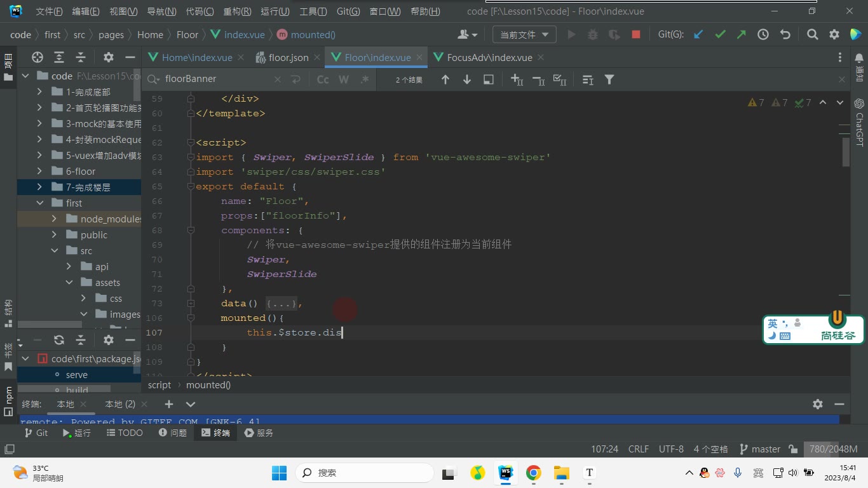Screen dimensions: 868x488
Task: Add new terminal tab plus icon
Action: tap(168, 404)
